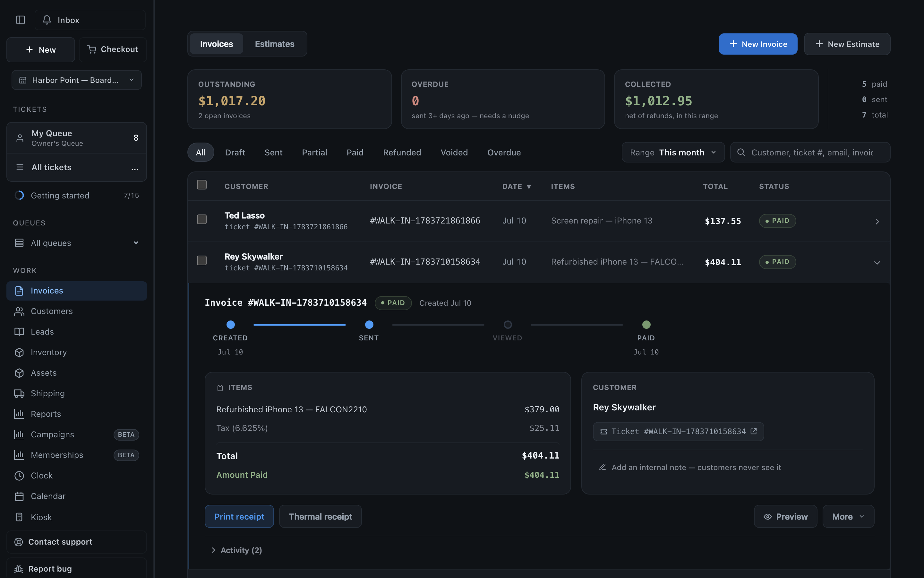Check the Rey Skywalker row checkbox

(201, 260)
